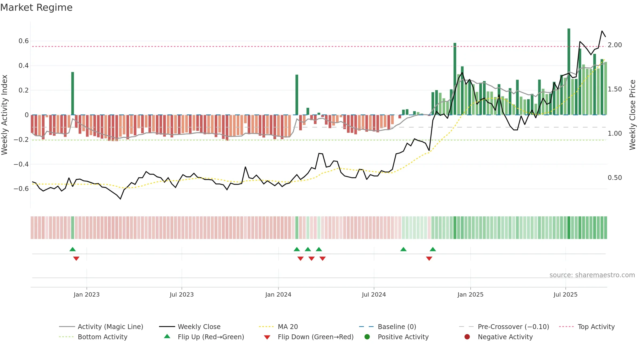Click the tall green bar above 0.6 in 2025

pos(569,72)
